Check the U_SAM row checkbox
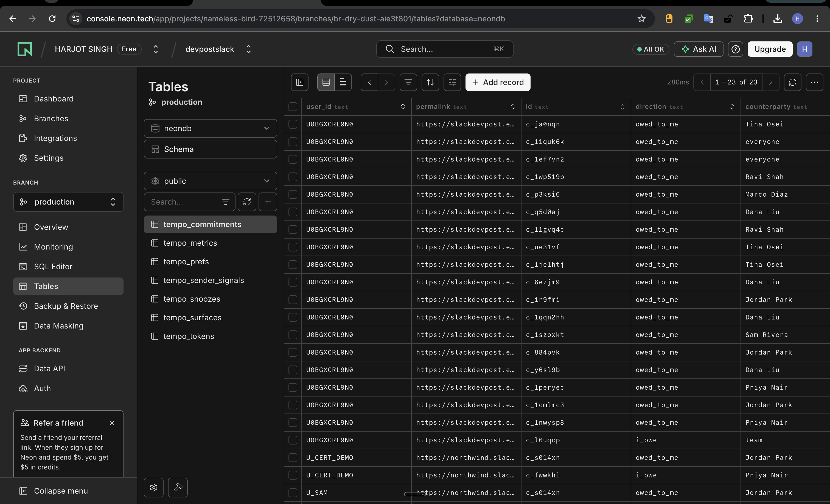Viewport: 830px width, 504px height. point(293,492)
